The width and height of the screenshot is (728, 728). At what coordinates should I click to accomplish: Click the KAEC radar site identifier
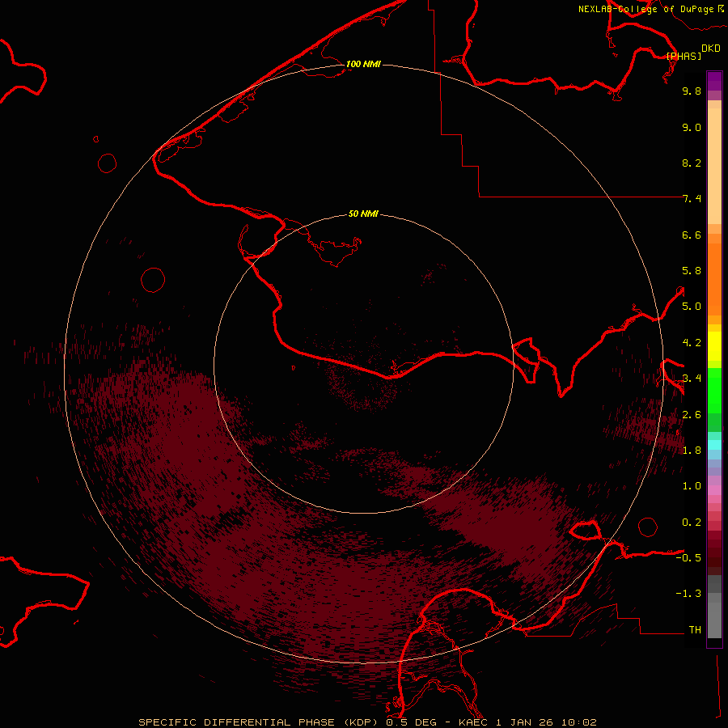click(473, 722)
